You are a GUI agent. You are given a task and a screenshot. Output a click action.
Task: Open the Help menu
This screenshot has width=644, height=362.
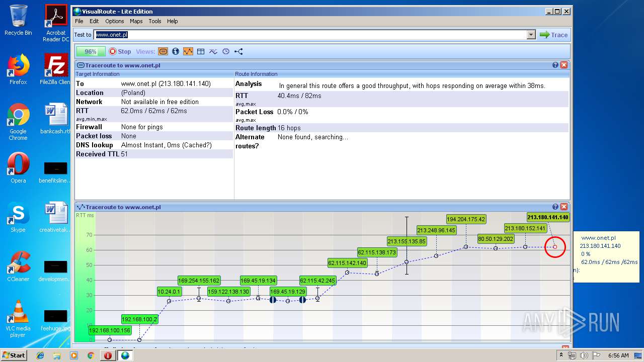(173, 21)
